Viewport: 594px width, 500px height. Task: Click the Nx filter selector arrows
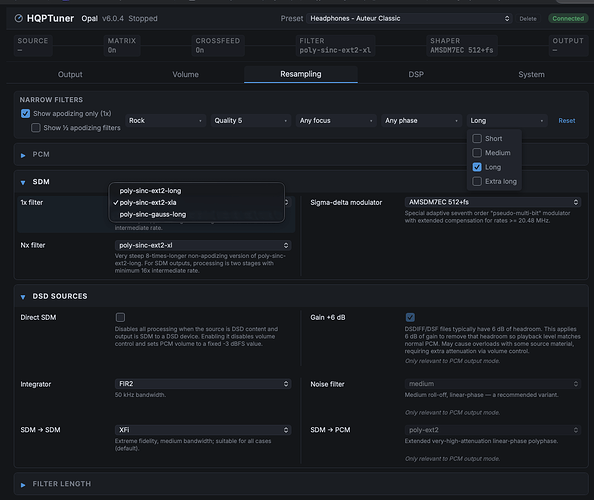286,245
